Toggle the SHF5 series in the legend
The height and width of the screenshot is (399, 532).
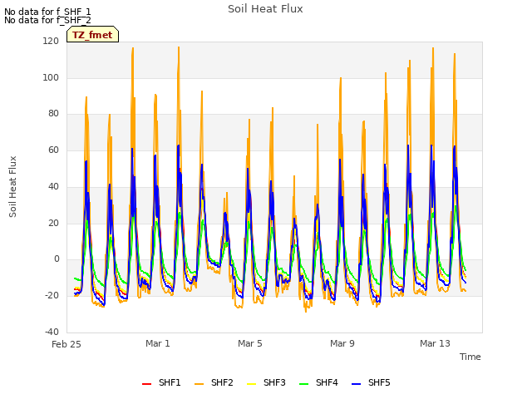point(372,382)
